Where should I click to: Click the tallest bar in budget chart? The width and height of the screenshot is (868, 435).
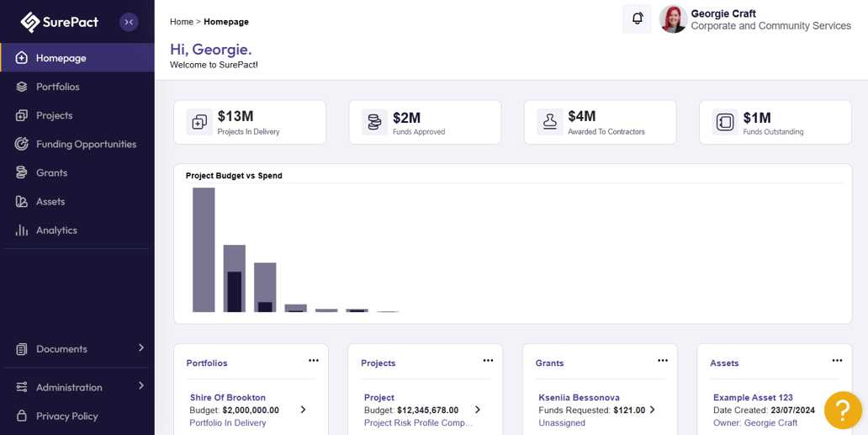[x=204, y=250]
